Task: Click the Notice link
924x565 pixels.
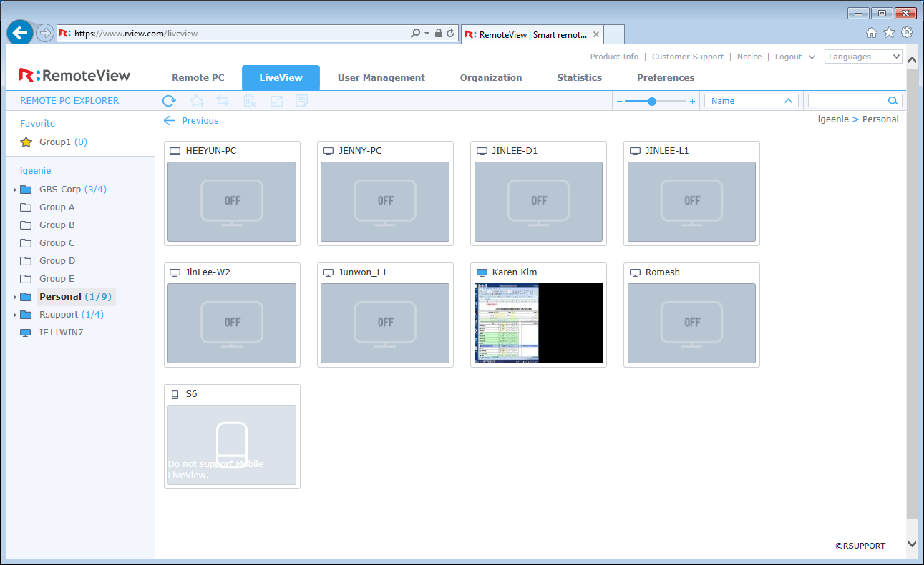Action: coord(749,56)
